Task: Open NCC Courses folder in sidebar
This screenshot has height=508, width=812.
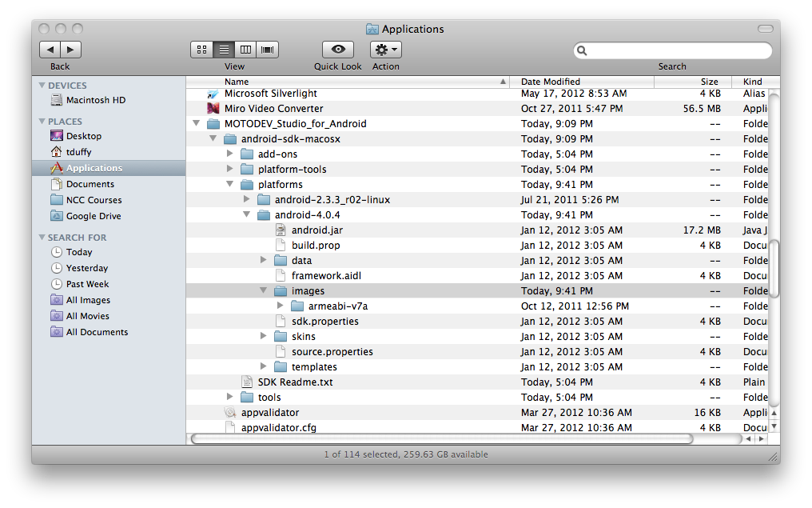Action: [86, 200]
